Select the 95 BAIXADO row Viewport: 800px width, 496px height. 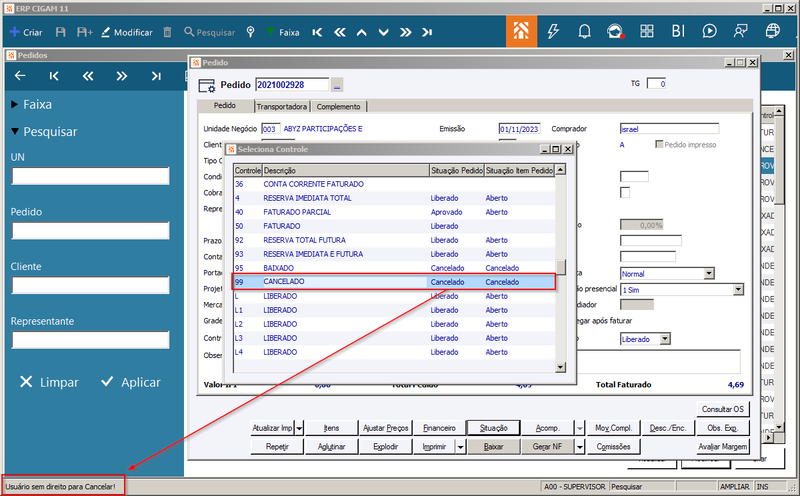(394, 268)
